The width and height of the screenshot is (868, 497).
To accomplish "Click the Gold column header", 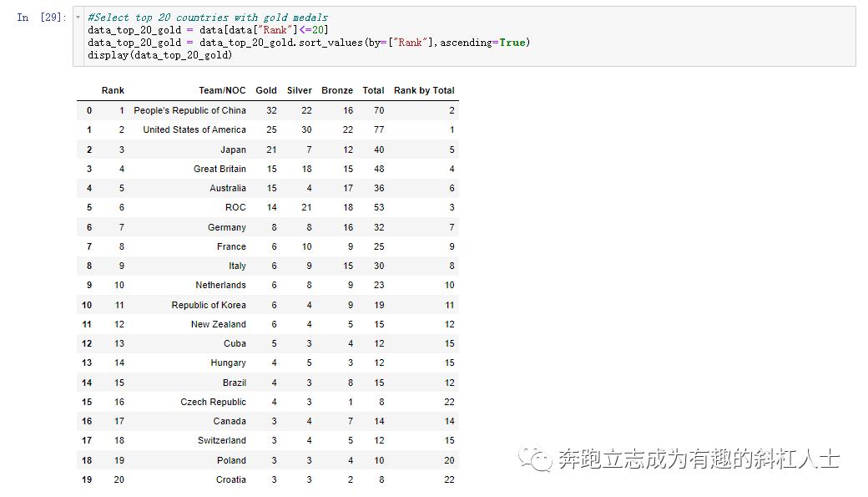I will 266,90.
